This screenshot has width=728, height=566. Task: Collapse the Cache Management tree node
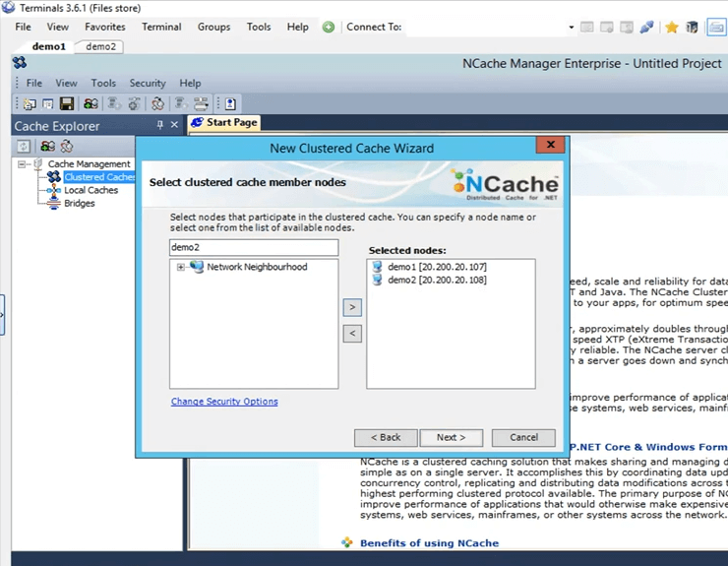pos(22,164)
